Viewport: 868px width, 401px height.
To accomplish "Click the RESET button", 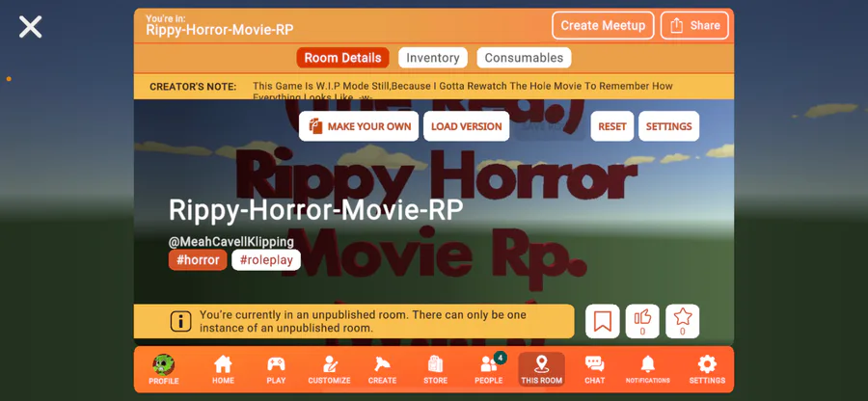I will pyautogui.click(x=612, y=126).
